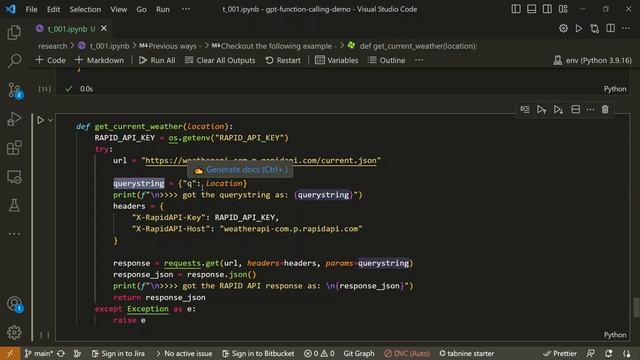
Task: Click Sign in to Bitbucket
Action: pyautogui.click(x=258, y=353)
